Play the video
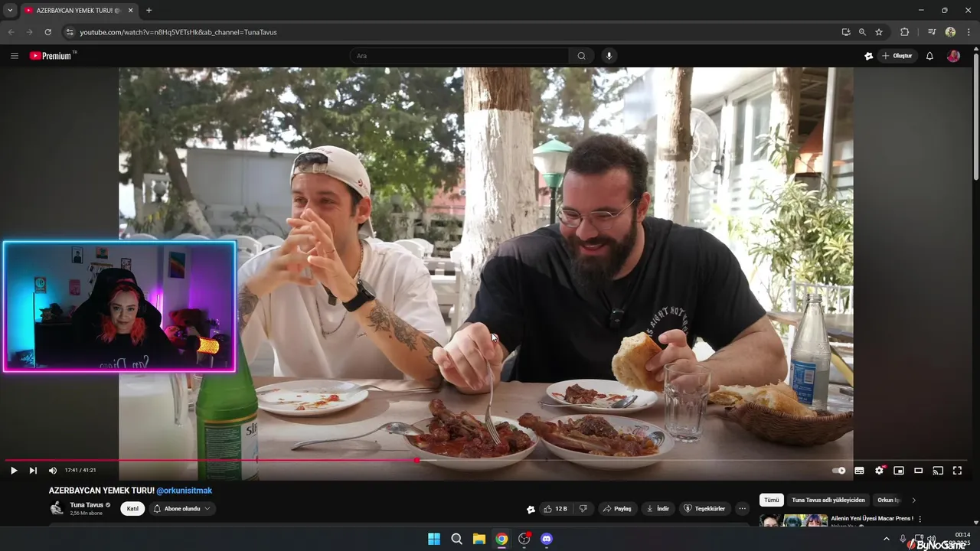 pos(14,471)
